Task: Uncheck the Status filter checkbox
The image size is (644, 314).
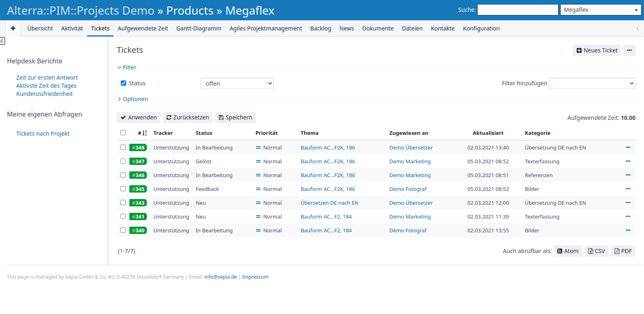Action: point(123,83)
